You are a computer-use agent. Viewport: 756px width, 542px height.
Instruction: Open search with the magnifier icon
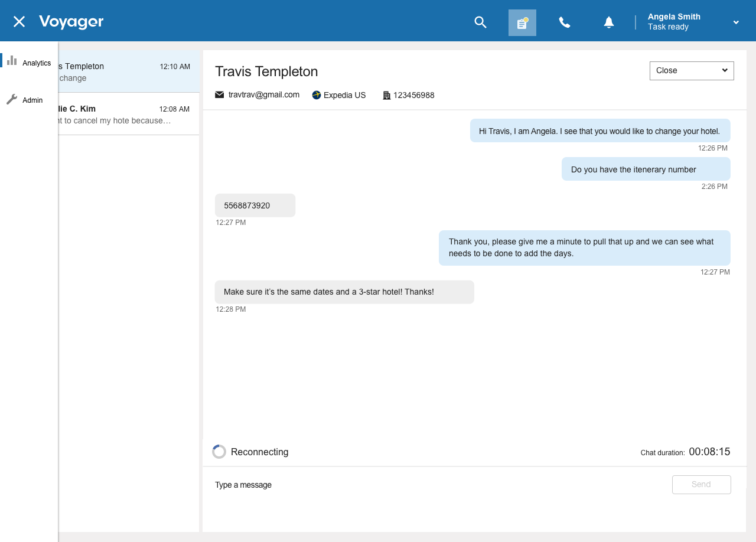tap(480, 22)
